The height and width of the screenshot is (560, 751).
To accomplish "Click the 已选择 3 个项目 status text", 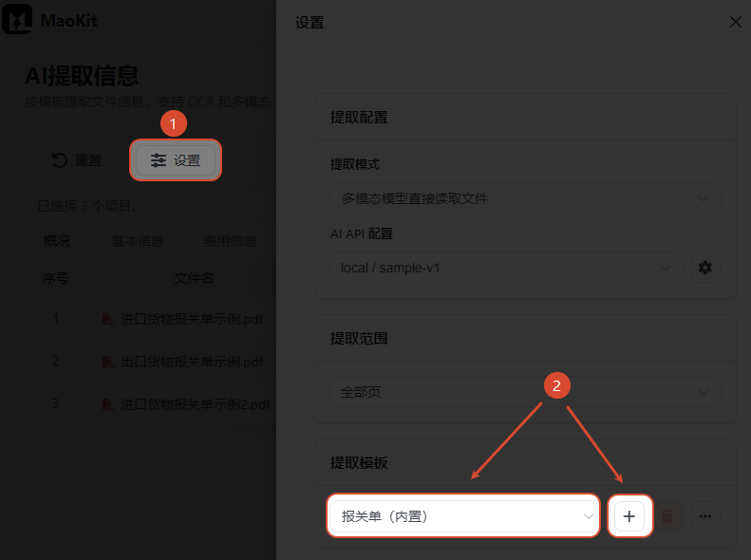I will 87,206.
